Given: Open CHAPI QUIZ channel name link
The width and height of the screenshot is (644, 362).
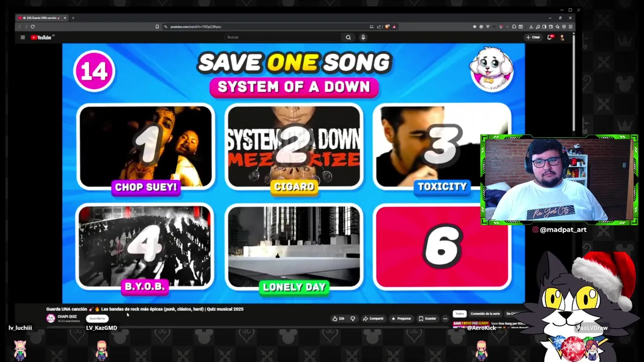Looking at the screenshot, I should click(x=67, y=317).
